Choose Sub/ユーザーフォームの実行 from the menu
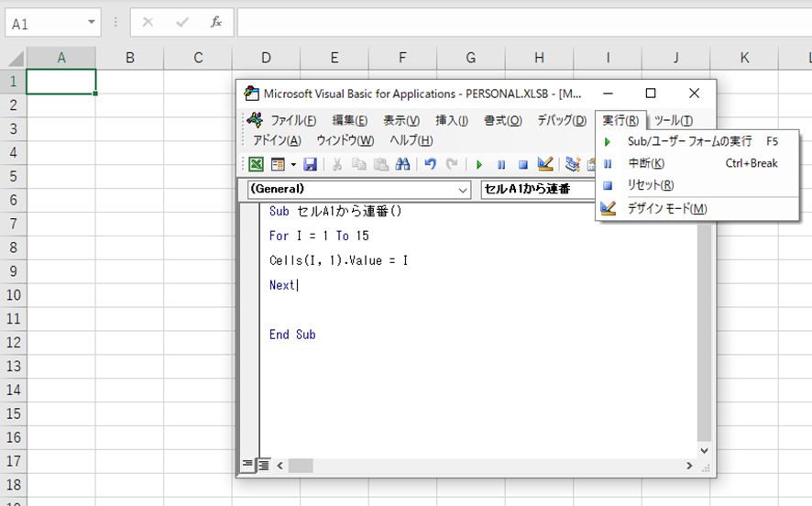The width and height of the screenshot is (812, 506). (x=697, y=141)
